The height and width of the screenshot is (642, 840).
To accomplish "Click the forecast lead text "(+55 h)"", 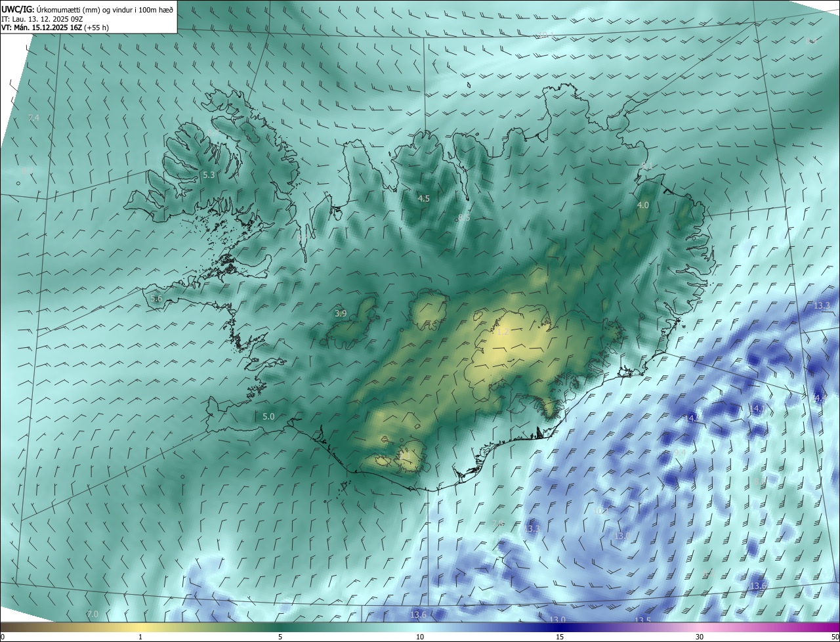I will (96, 27).
